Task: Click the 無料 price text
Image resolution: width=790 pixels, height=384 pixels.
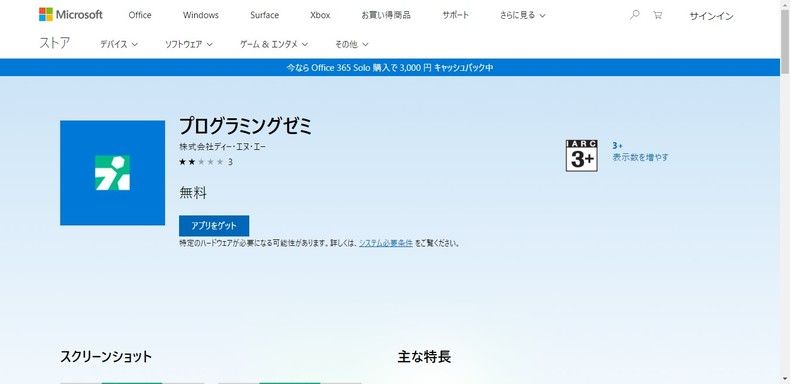Action: coord(193,193)
